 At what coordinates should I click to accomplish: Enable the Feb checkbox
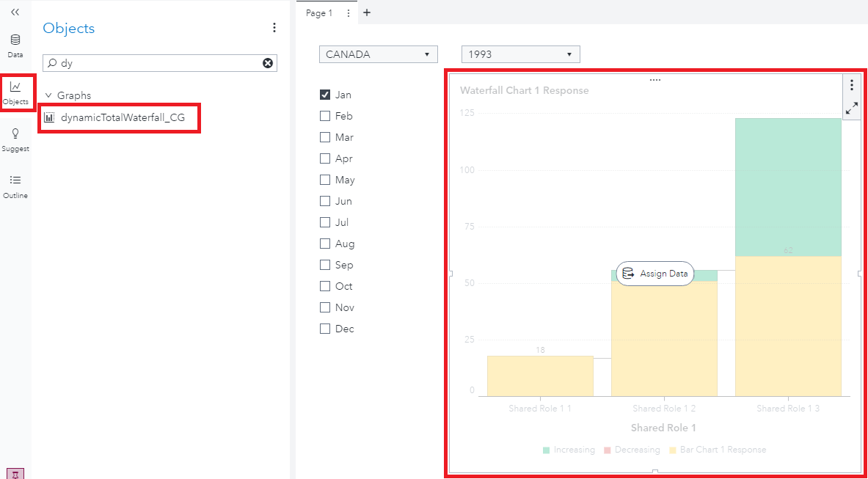pos(324,115)
